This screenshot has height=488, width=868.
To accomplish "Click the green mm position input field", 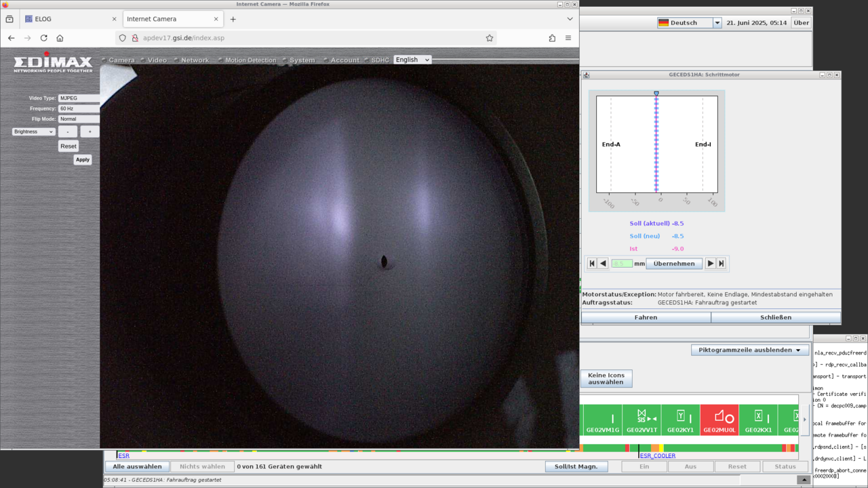I will pos(622,264).
